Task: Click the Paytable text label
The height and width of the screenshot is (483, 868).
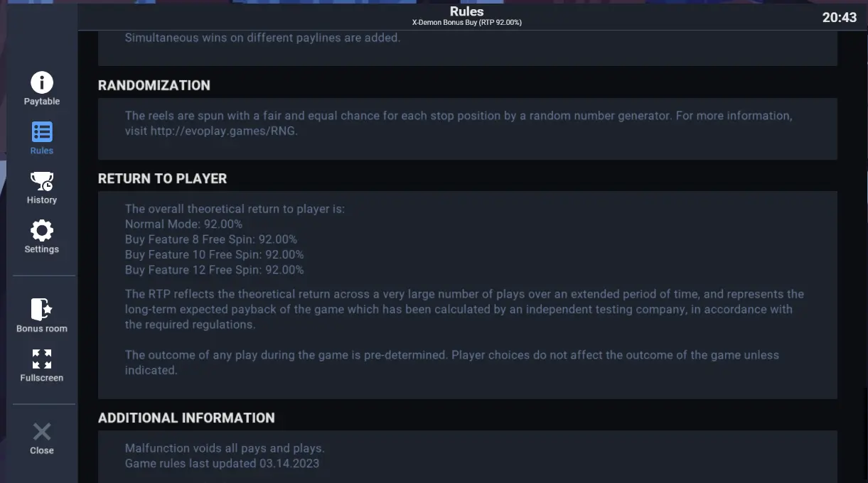Action: 42,102
